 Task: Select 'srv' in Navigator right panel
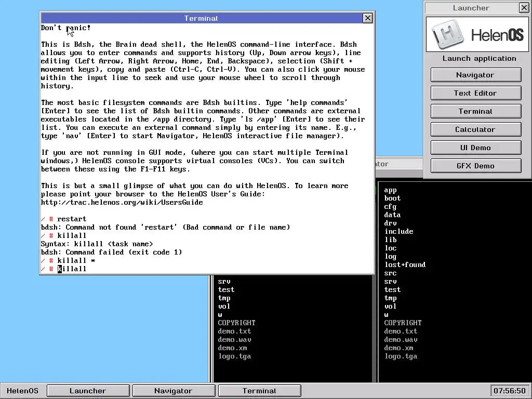point(390,281)
